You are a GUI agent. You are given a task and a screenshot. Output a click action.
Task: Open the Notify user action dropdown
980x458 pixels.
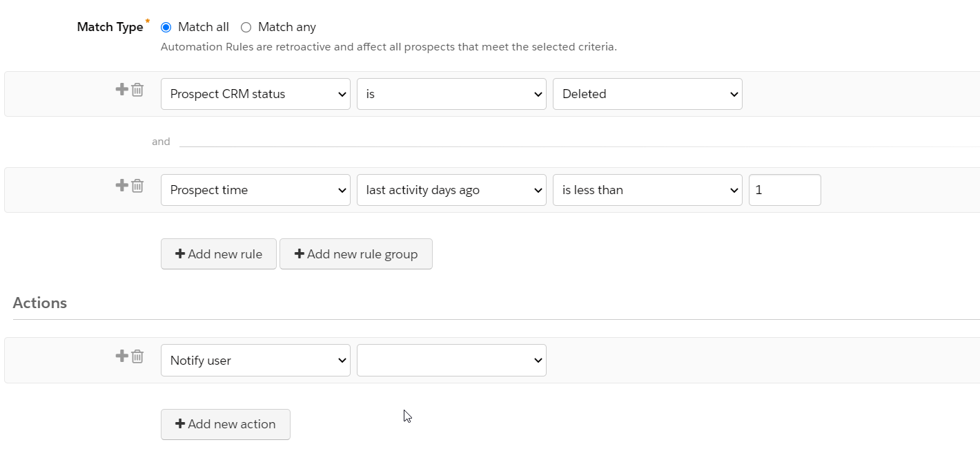(255, 361)
